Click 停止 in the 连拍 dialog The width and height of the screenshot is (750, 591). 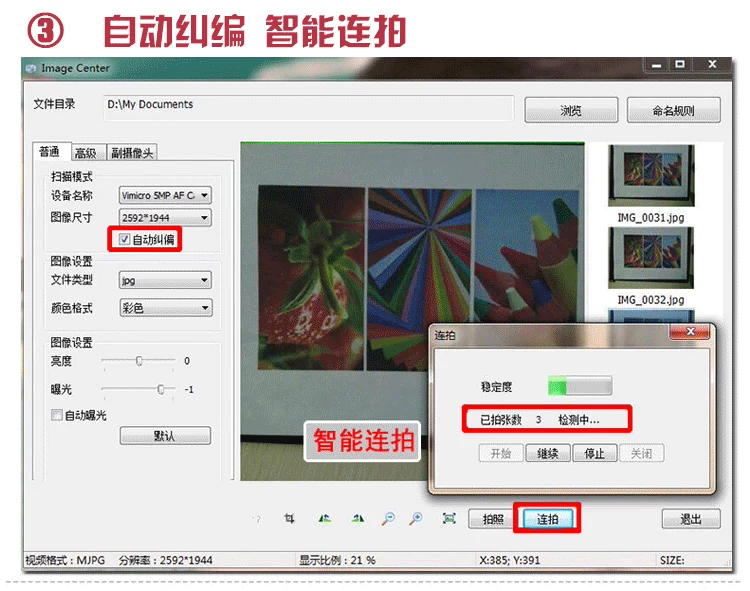point(594,453)
